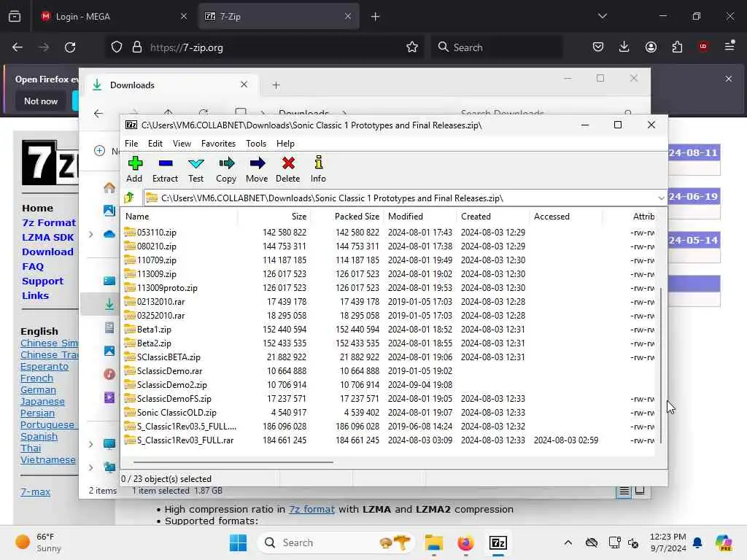Open the Firefox hamburger application menu
Viewport: 747px width, 560px height.
pos(729,46)
